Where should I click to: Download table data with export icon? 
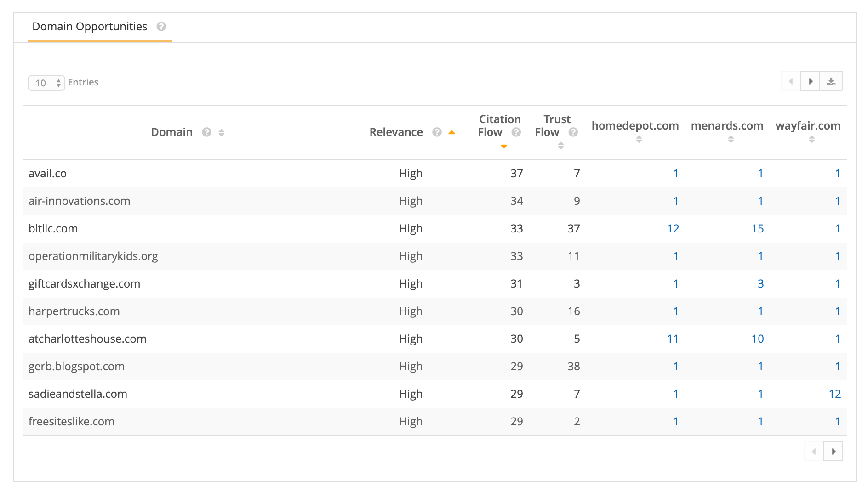coord(831,81)
